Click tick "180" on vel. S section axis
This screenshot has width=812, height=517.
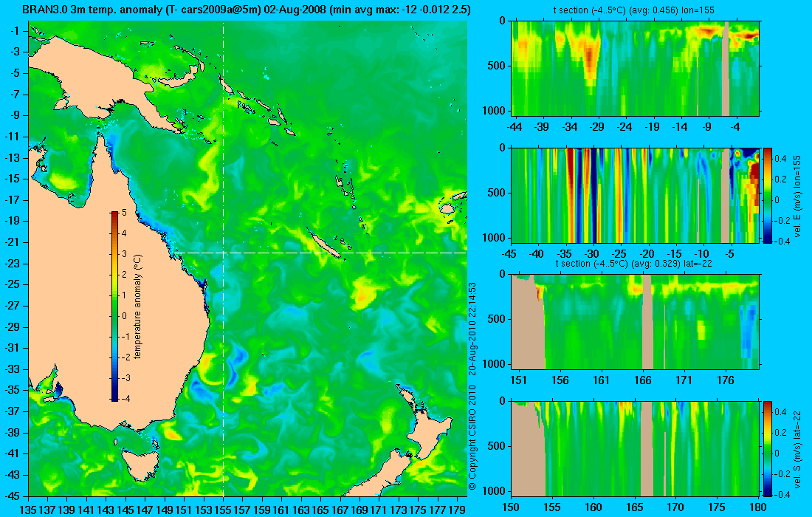pos(759,507)
